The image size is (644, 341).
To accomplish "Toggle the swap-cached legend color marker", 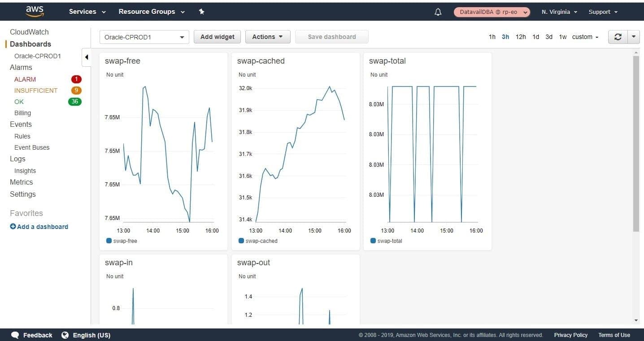I will (x=241, y=241).
